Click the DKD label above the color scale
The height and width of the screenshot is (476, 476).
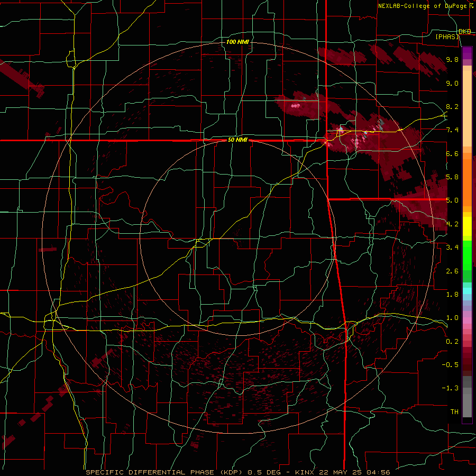pyautogui.click(x=465, y=32)
